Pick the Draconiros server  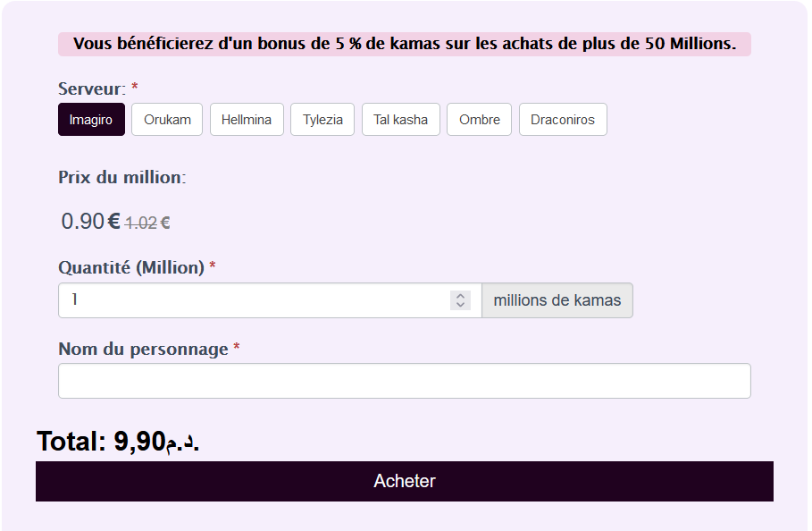[563, 119]
